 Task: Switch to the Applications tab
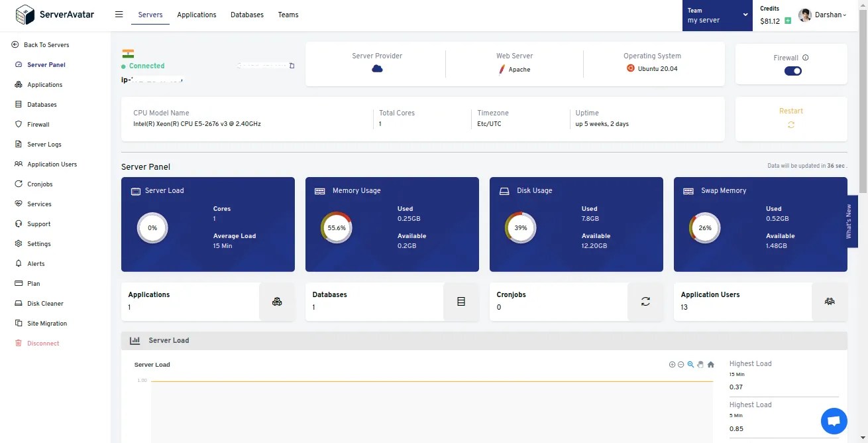pyautogui.click(x=196, y=15)
